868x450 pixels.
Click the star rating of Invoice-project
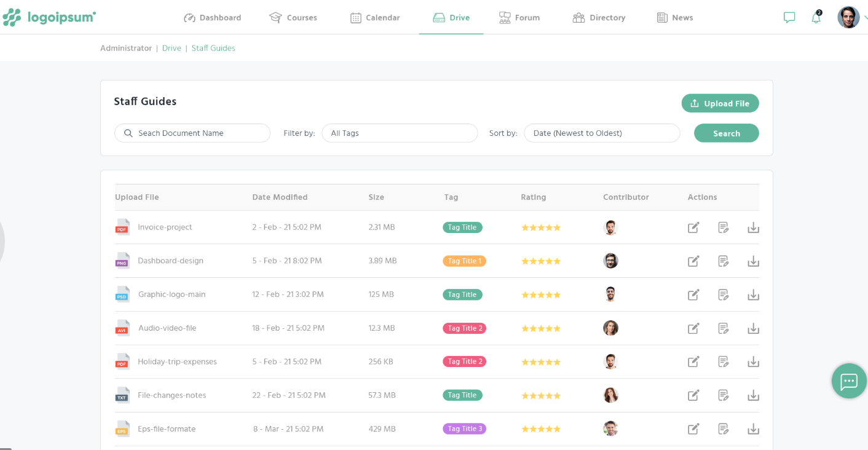coord(541,227)
